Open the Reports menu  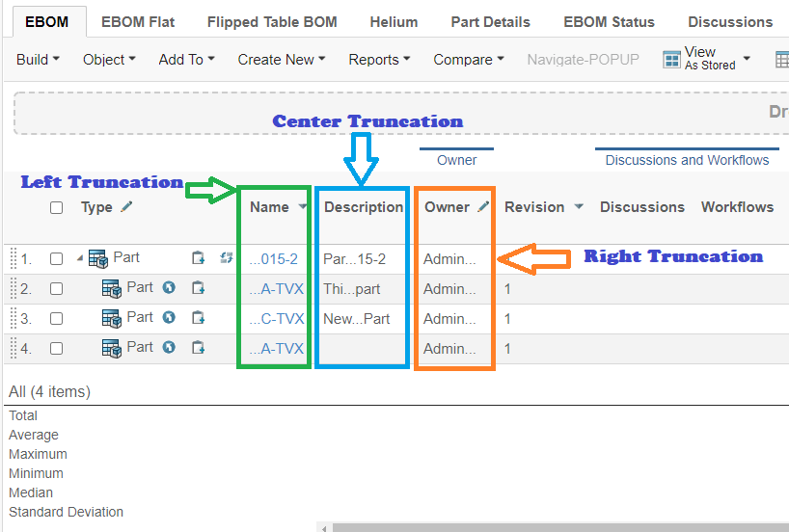click(x=379, y=60)
